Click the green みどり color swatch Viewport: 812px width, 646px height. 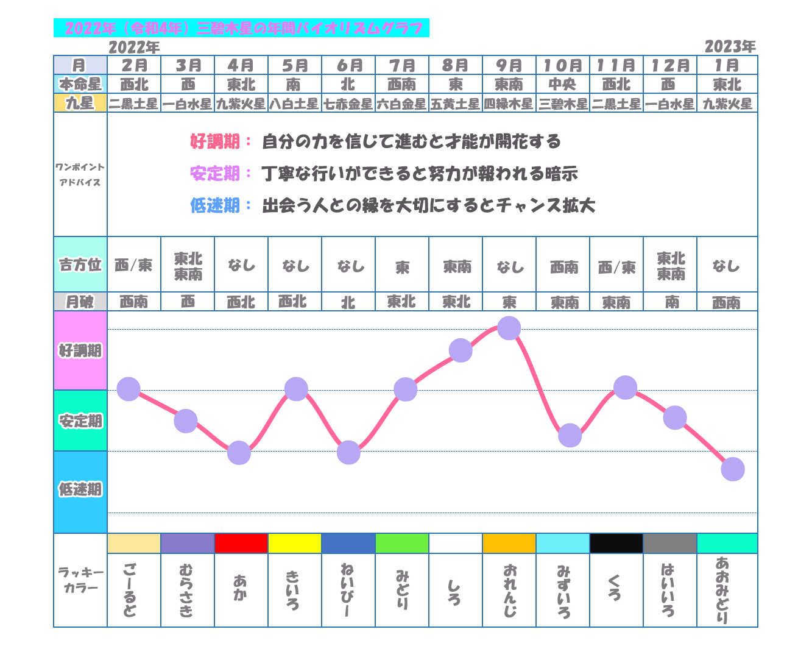pyautogui.click(x=402, y=543)
